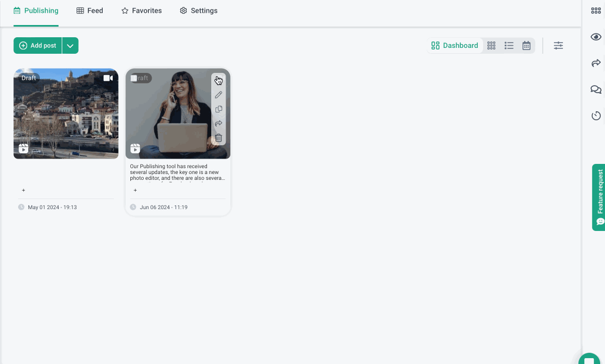Open the comments chat bubbles in right sidebar
This screenshot has height=364, width=605.
pos(596,89)
